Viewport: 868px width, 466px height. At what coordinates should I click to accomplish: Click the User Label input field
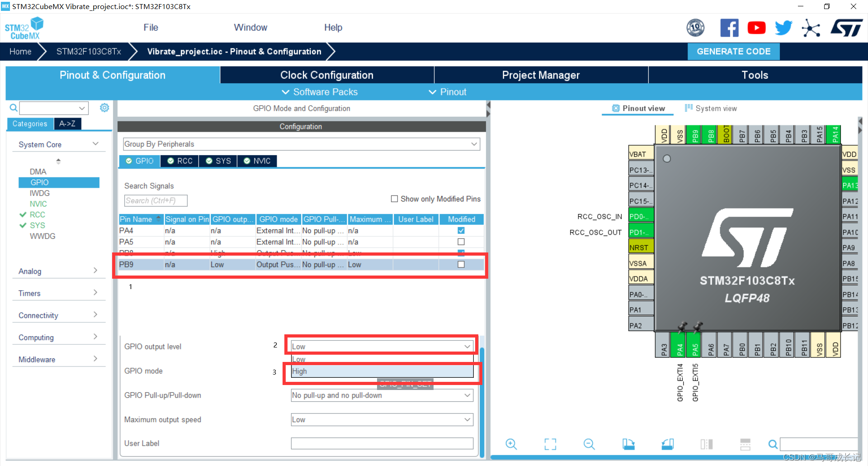click(382, 443)
